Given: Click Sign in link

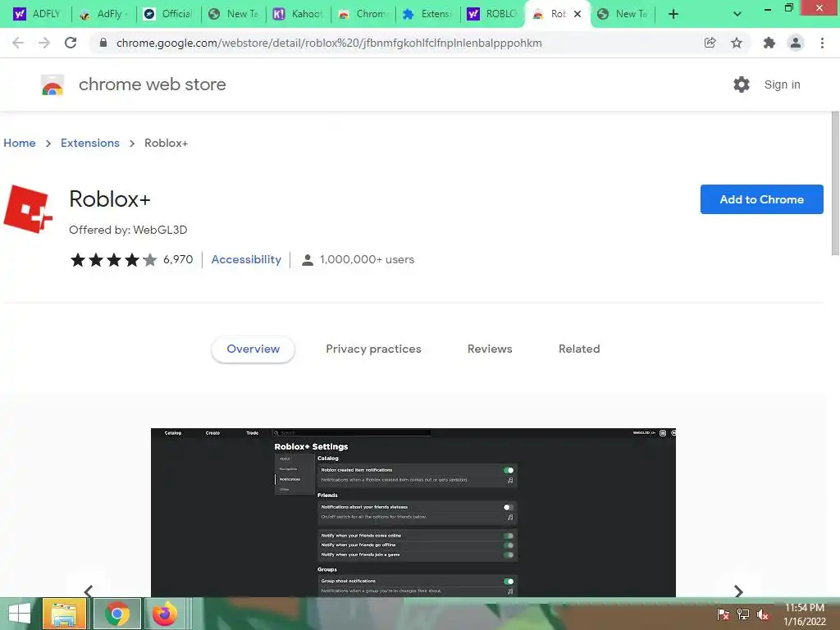Looking at the screenshot, I should click(x=782, y=84).
